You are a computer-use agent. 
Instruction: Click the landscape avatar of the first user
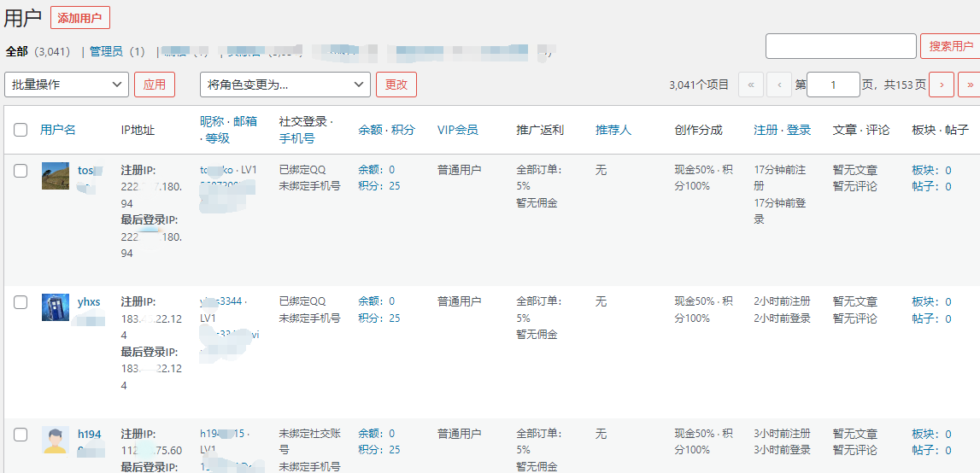(x=56, y=176)
